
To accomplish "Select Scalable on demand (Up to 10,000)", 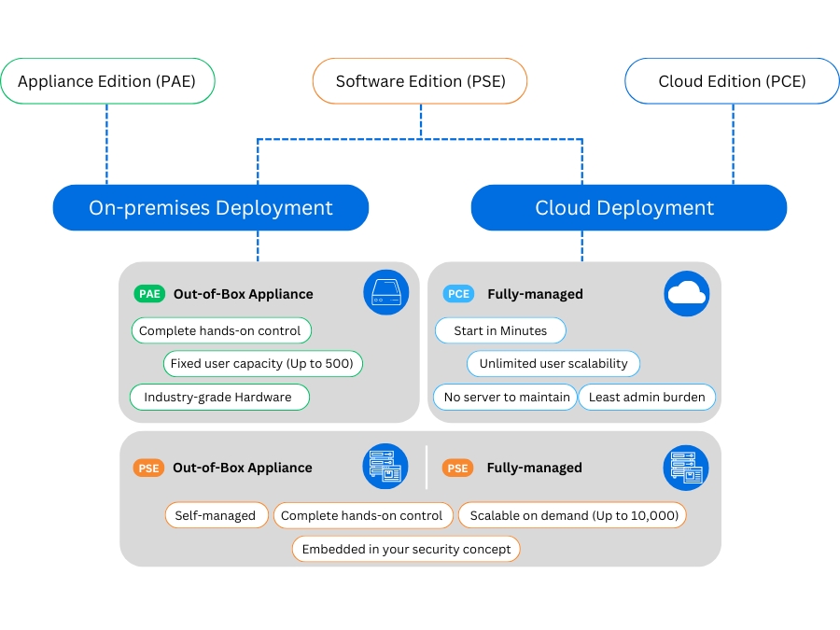I will [572, 514].
